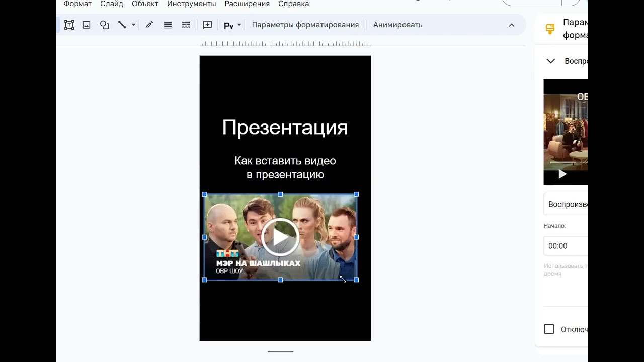Click the Add comment icon

pyautogui.click(x=207, y=25)
